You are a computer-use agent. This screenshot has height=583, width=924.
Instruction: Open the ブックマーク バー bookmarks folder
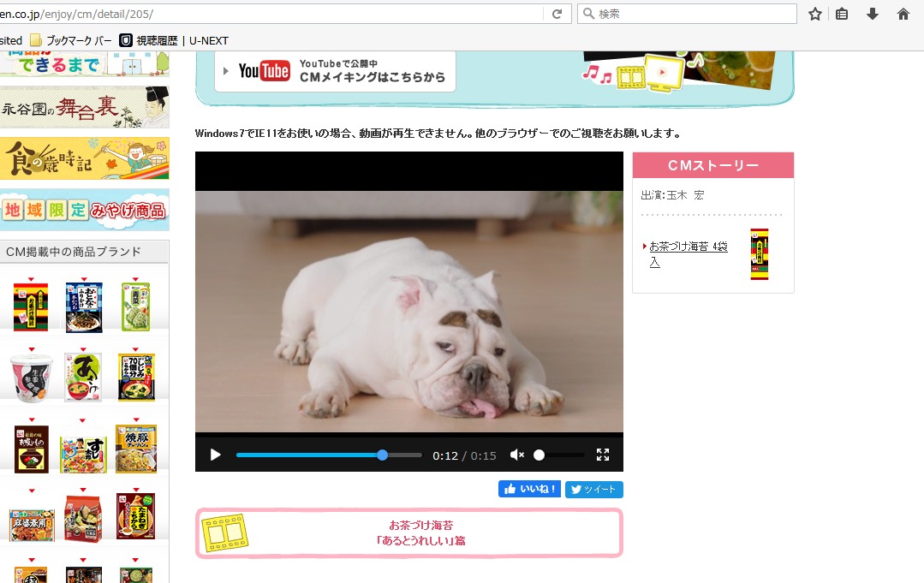[71, 40]
